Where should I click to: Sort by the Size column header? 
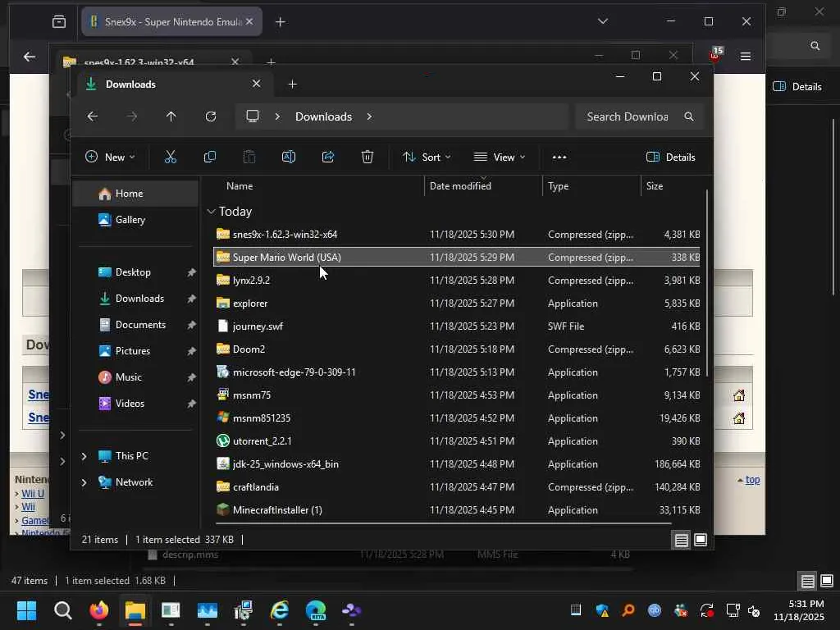pyautogui.click(x=671, y=186)
